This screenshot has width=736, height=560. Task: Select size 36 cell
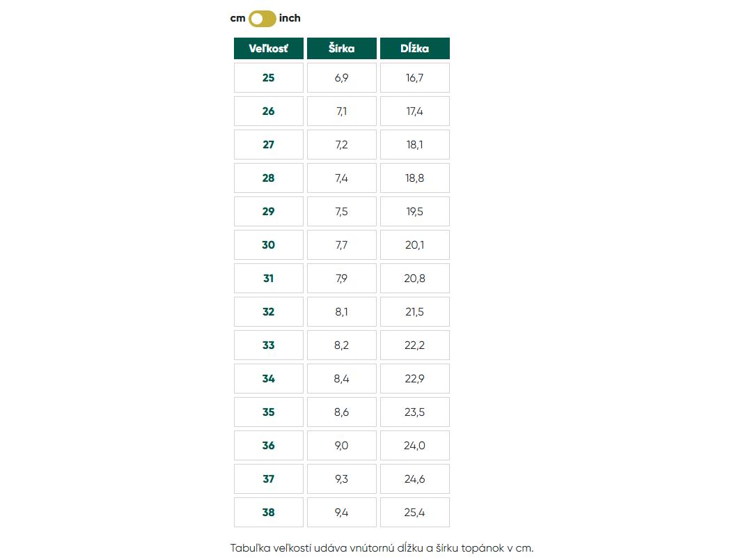(269, 446)
